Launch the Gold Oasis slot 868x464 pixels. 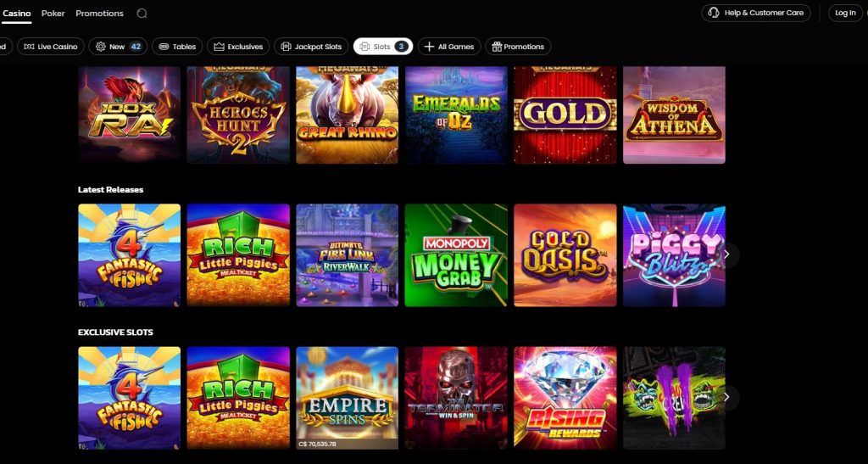tap(565, 255)
